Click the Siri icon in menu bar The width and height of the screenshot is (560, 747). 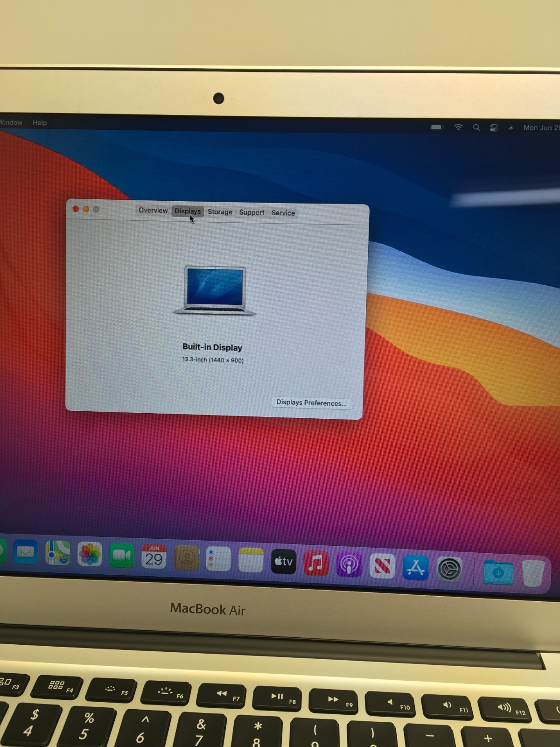coord(511,127)
